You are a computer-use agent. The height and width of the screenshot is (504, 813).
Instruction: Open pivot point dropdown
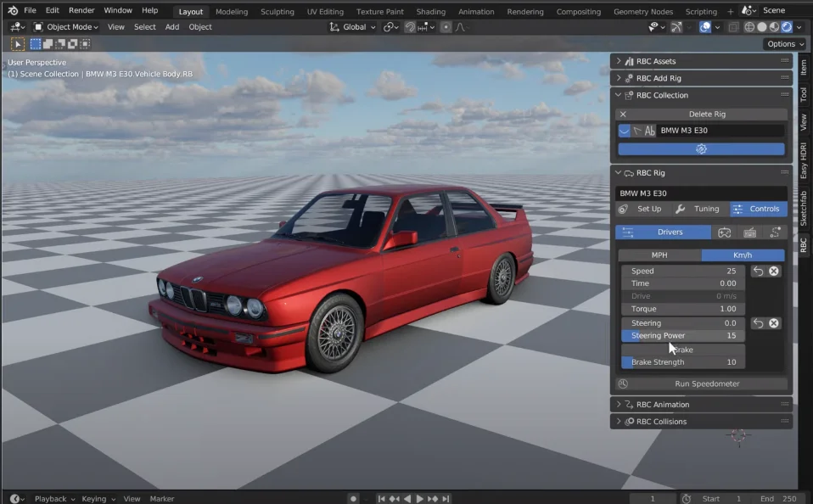(x=392, y=27)
